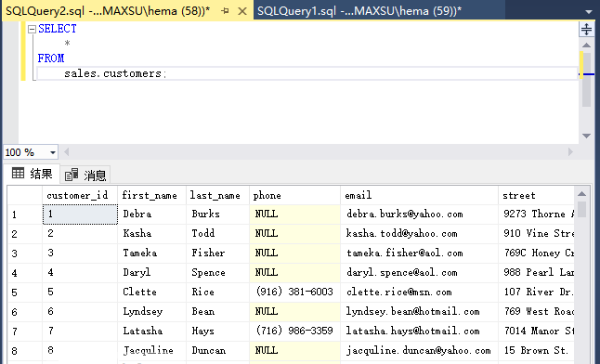Select the SQLQuery2.sql tab
600x364 pixels.
[108, 11]
